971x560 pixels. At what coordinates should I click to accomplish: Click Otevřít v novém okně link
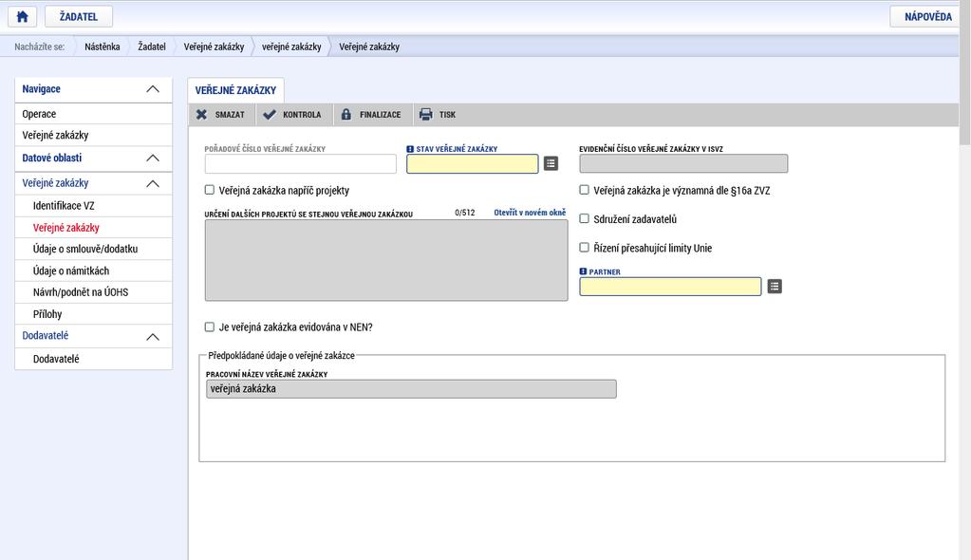530,213
